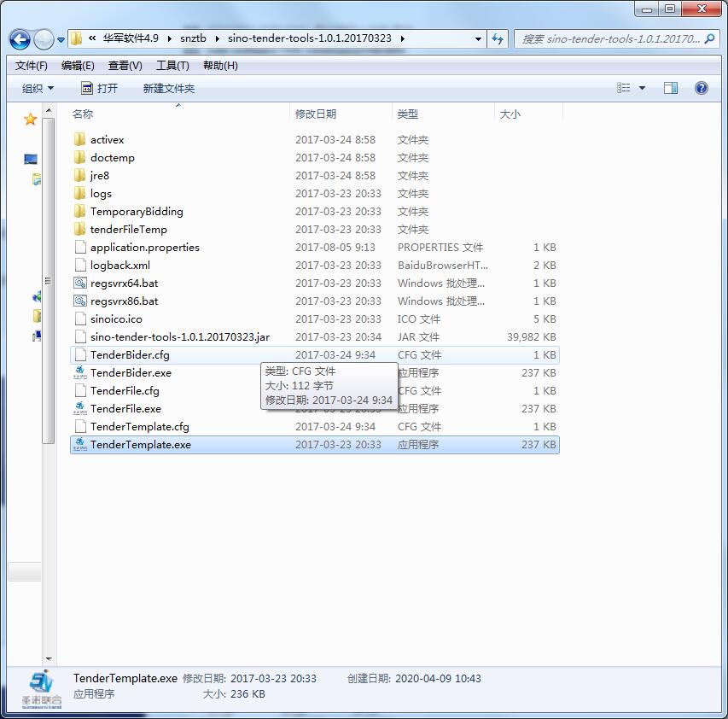
Task: Click the TenderTemplate.cfg file name
Action: 140,426
